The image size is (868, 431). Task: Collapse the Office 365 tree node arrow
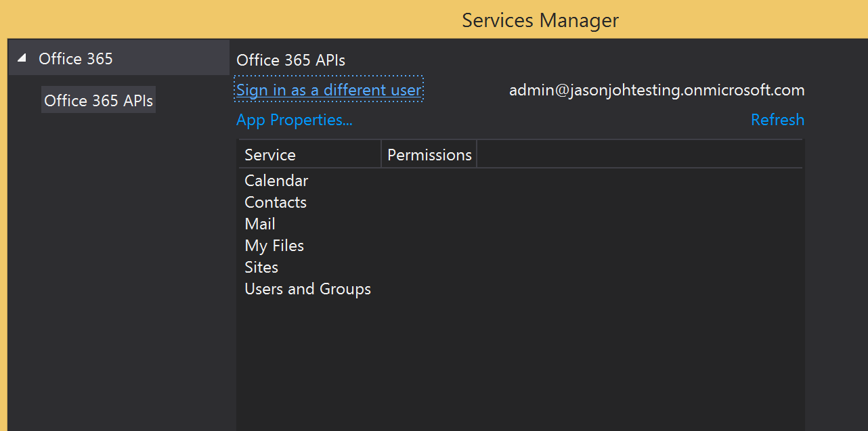(x=22, y=59)
